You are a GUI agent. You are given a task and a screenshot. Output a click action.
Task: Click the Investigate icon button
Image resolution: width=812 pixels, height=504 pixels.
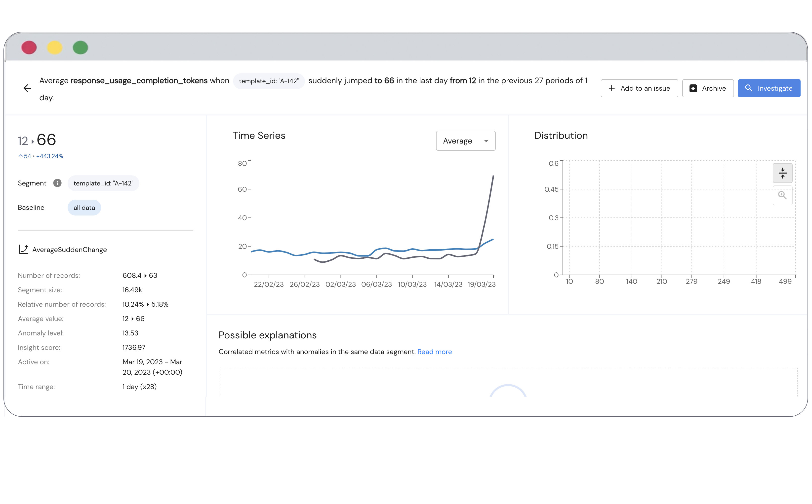point(750,88)
